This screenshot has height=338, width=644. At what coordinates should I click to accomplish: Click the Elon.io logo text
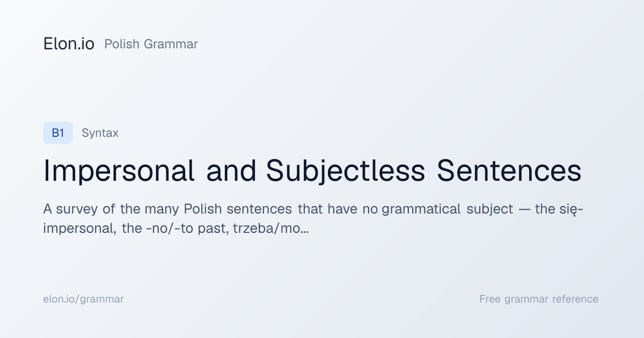[x=69, y=44]
